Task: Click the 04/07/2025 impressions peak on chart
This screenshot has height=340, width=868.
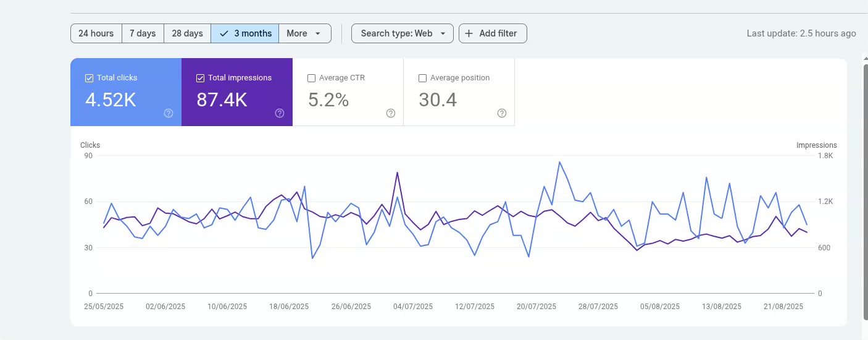Action: coord(397,173)
